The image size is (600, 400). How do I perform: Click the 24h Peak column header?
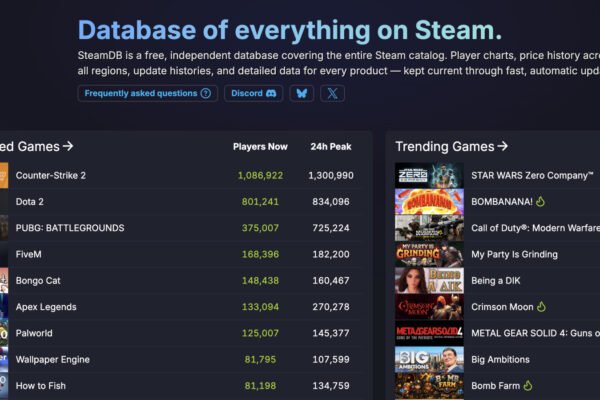(x=331, y=147)
